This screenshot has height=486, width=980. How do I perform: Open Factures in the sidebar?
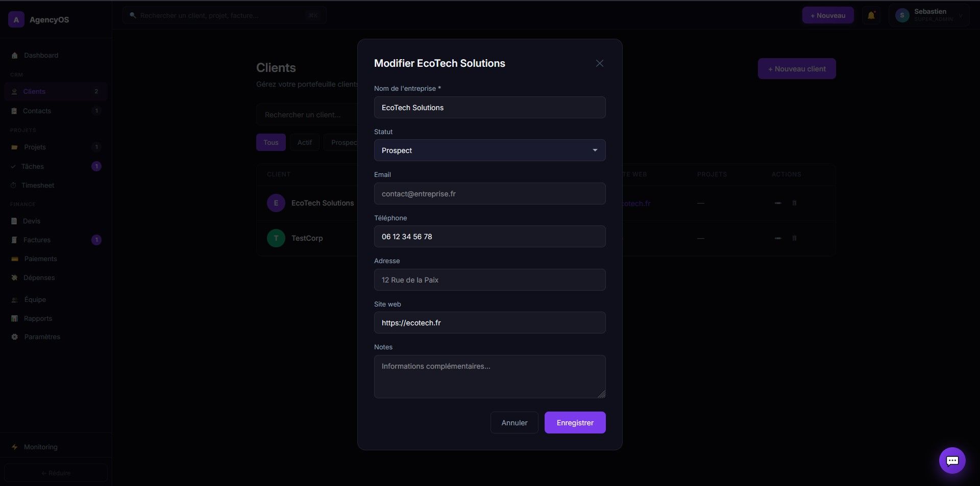pyautogui.click(x=56, y=240)
